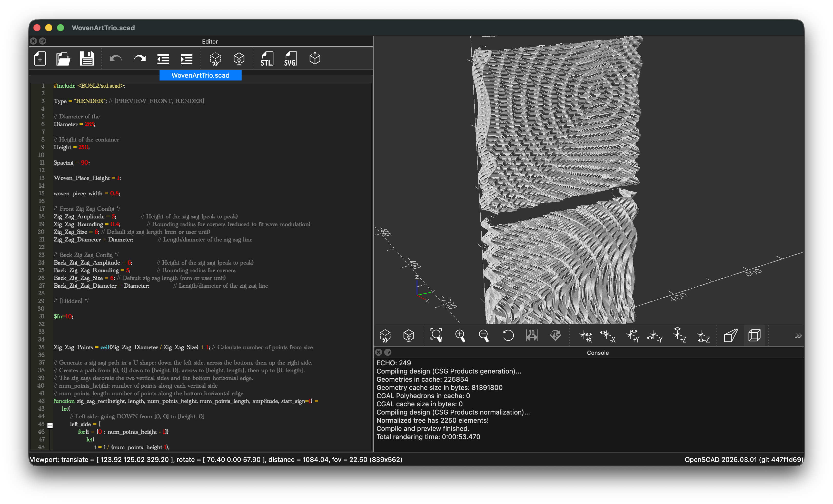Collapse the code fold at line 45
The width and height of the screenshot is (833, 504).
(x=50, y=426)
